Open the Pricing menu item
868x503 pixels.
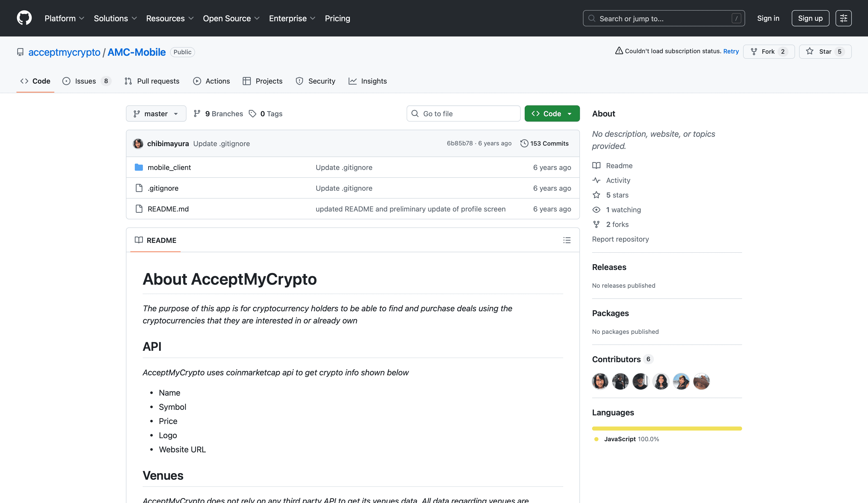337,18
